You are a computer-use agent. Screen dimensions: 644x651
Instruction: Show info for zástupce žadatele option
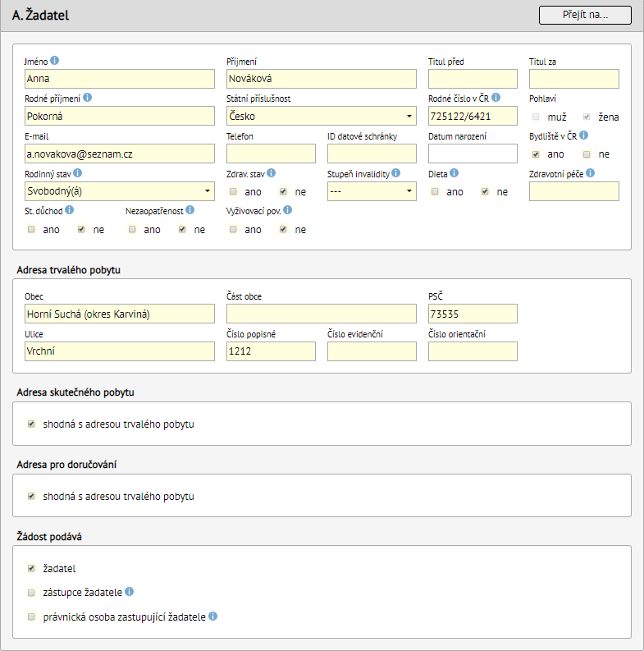(129, 592)
